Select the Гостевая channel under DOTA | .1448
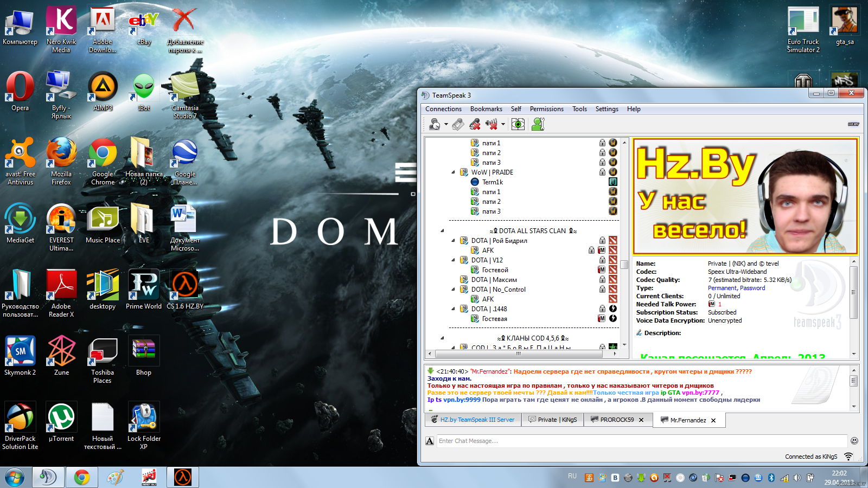The height and width of the screenshot is (488, 868). click(494, 319)
